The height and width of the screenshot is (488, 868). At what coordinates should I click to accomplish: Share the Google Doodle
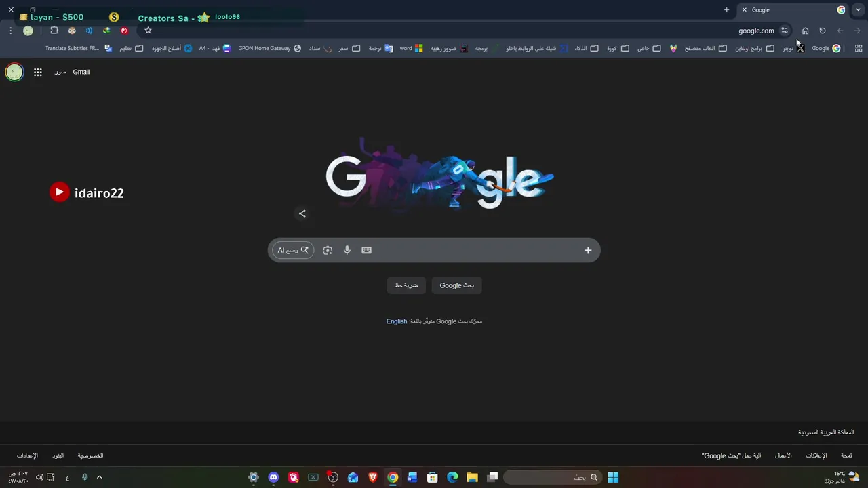click(302, 213)
